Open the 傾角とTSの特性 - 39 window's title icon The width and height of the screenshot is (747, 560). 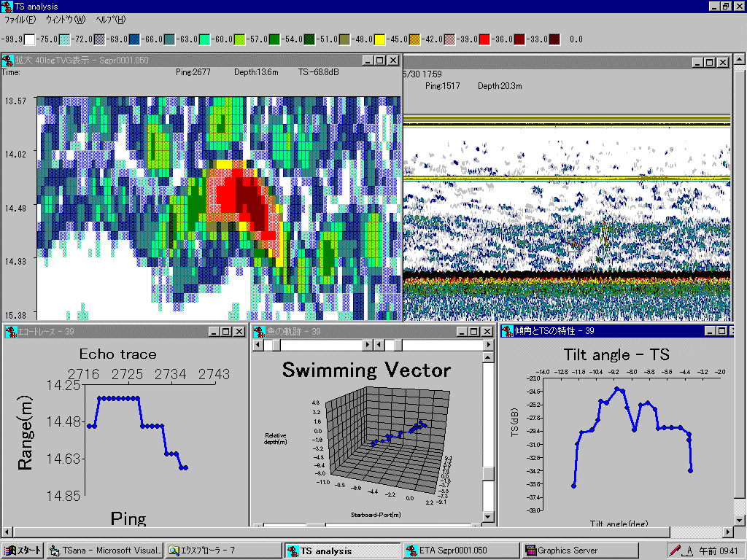pyautogui.click(x=508, y=331)
